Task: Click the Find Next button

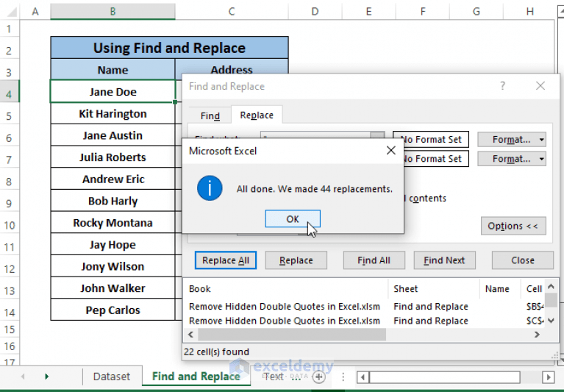Action: pyautogui.click(x=444, y=260)
